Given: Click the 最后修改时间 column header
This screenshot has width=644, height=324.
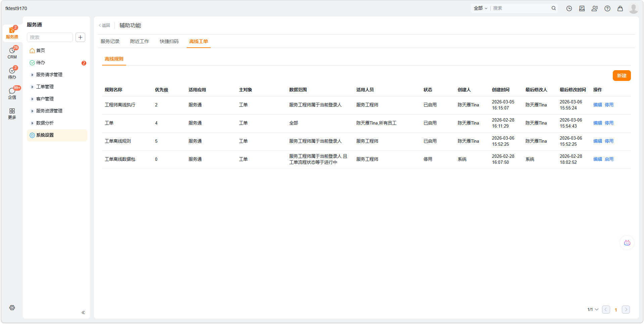Looking at the screenshot, I should pyautogui.click(x=573, y=90).
